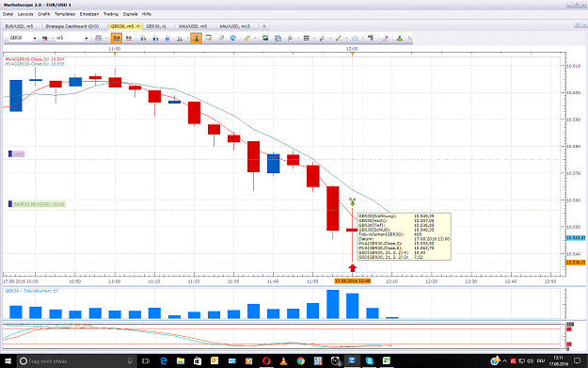588x368 pixels.
Task: Click the chart picture snapshot icon
Action: [x=265, y=39]
